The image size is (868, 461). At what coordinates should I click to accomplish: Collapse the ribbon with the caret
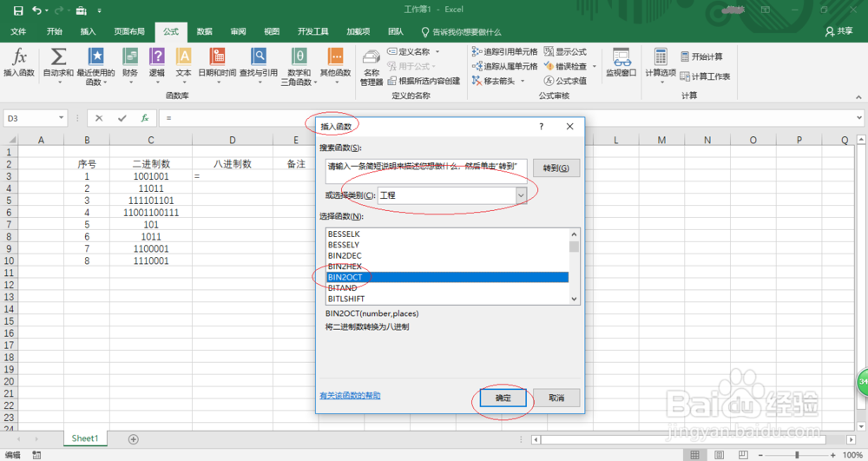858,97
